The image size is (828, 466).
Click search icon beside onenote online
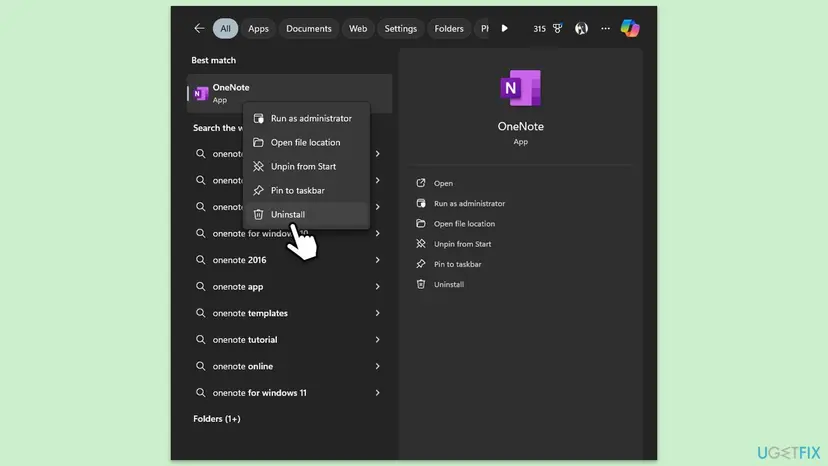[201, 366]
